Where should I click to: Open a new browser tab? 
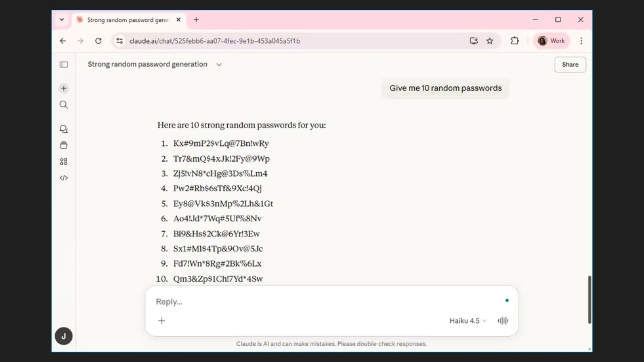(x=196, y=19)
